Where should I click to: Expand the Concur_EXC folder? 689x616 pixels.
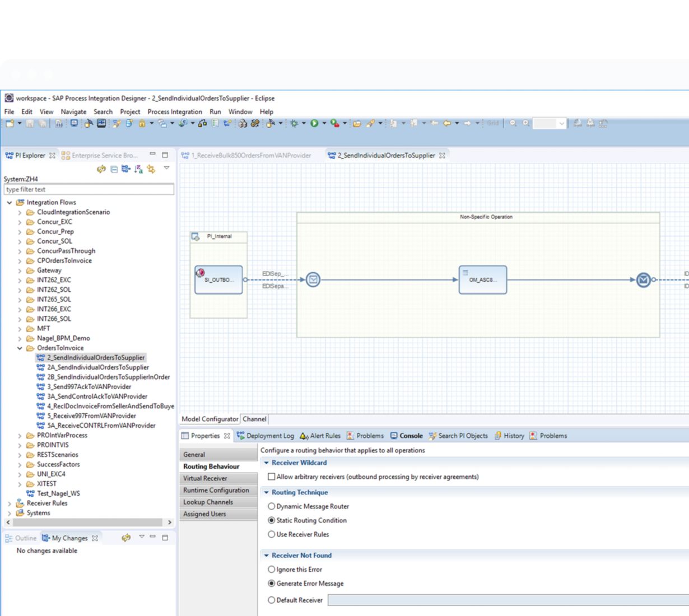[20, 222]
